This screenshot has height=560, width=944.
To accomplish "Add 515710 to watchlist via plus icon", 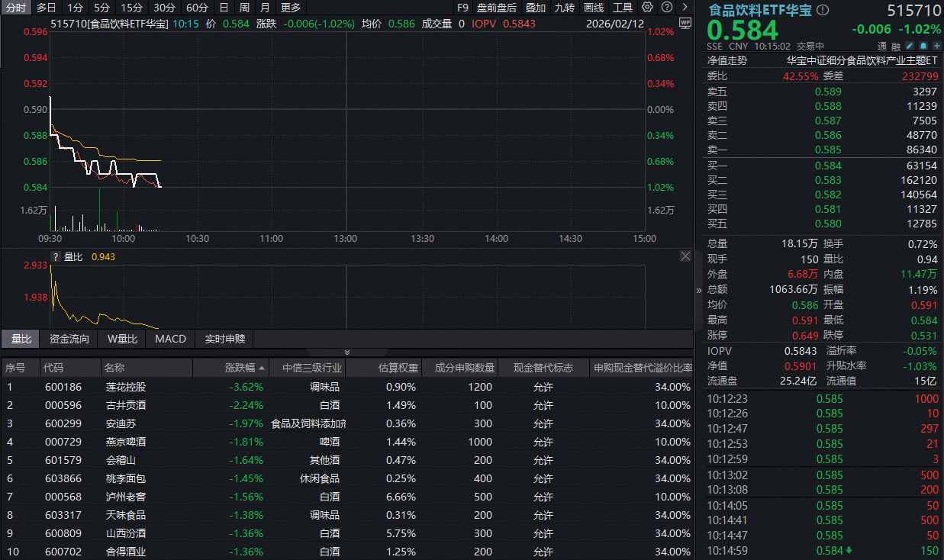I will (936, 46).
